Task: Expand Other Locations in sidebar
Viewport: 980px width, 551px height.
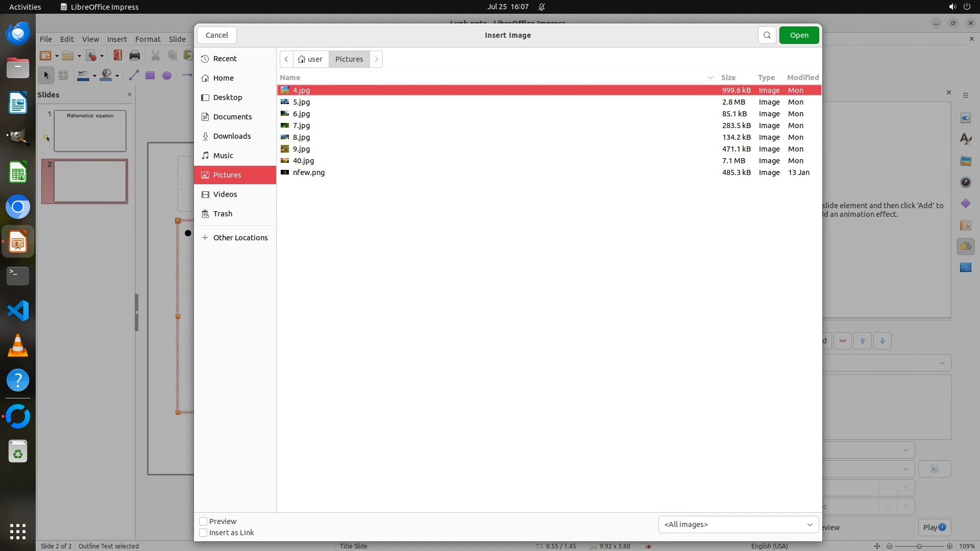Action: (240, 238)
